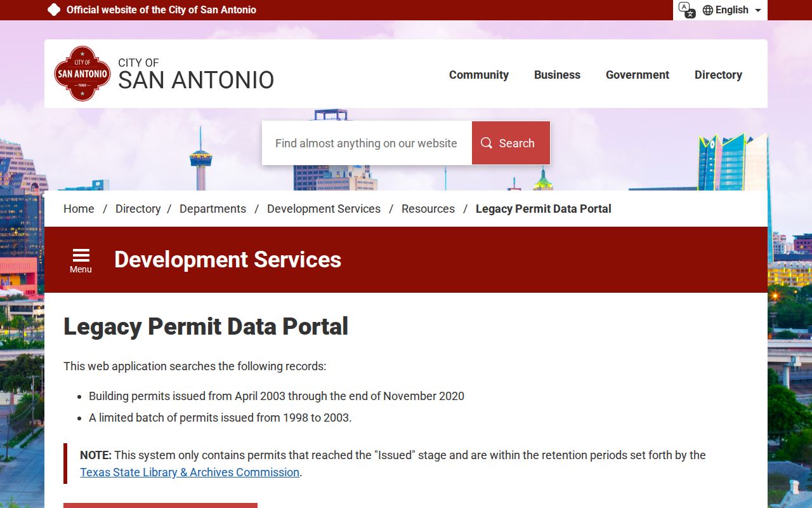Open the Business navigation menu
The height and width of the screenshot is (508, 812).
557,75
